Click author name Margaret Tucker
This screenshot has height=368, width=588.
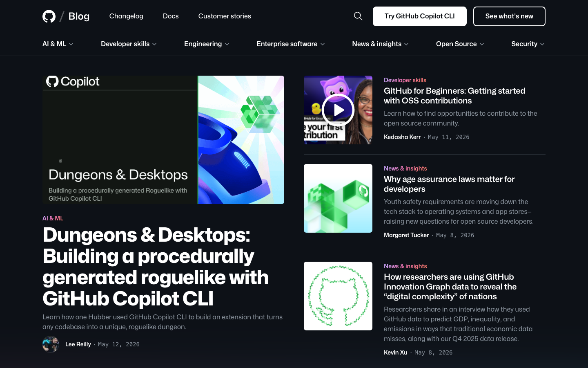[406, 235]
